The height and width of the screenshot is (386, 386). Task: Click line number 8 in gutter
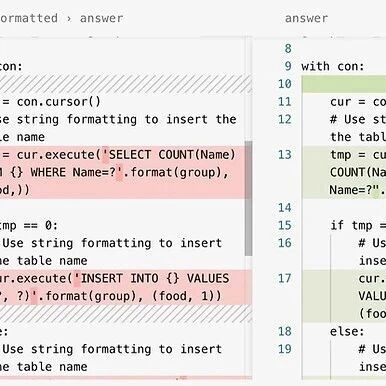coord(288,49)
